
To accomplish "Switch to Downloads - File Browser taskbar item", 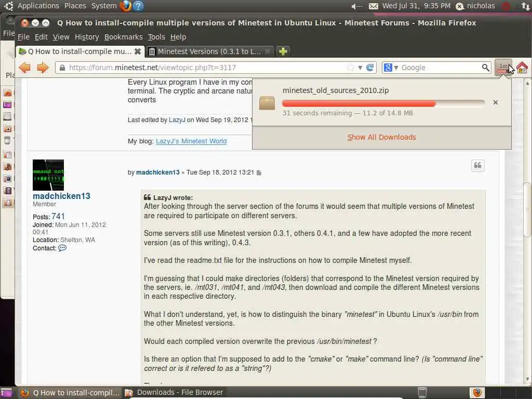I will tap(175, 393).
